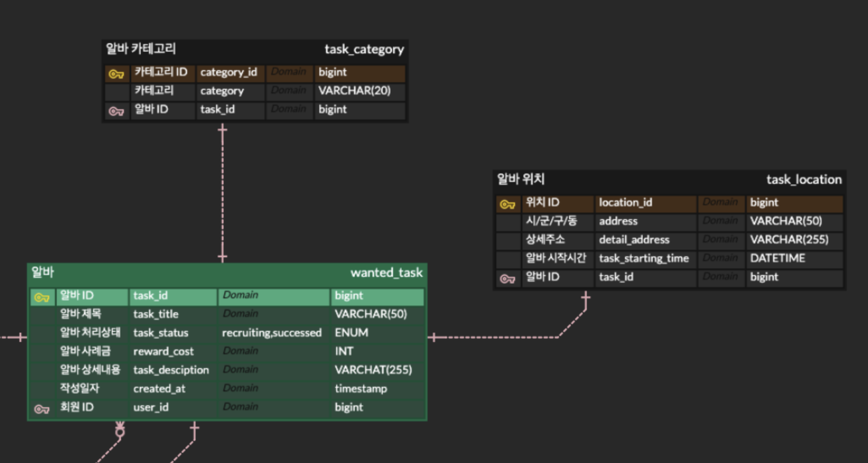Image resolution: width=868 pixels, height=463 pixels.
Task: Select the 알바 카테고리 table title
Action: [x=141, y=49]
